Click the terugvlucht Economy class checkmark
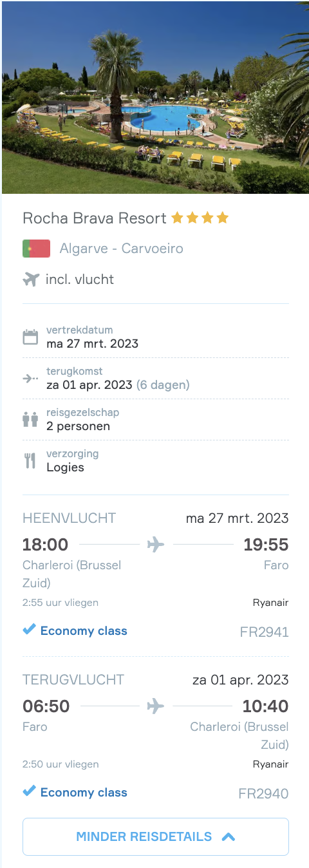 [29, 792]
